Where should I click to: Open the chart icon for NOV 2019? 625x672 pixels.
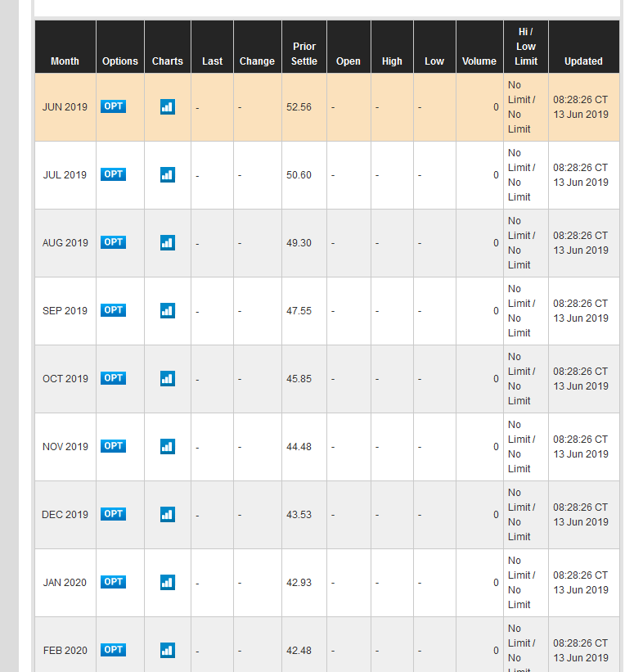pos(167,446)
